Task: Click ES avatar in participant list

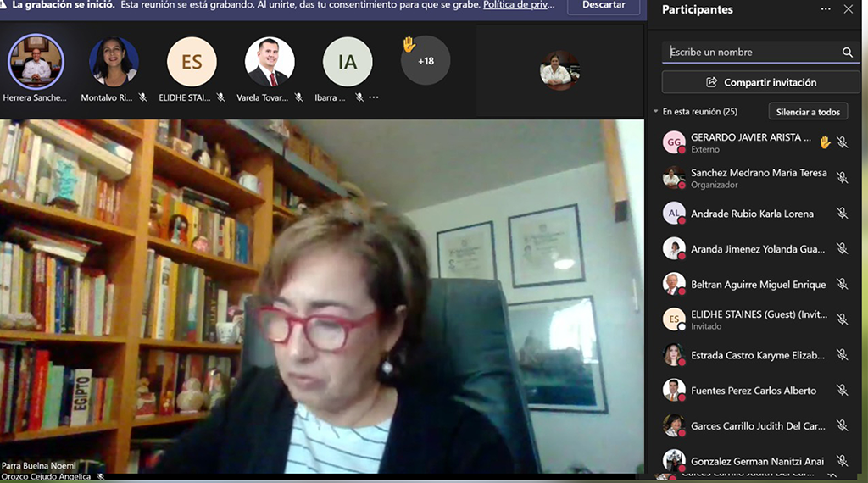Action: click(x=674, y=319)
